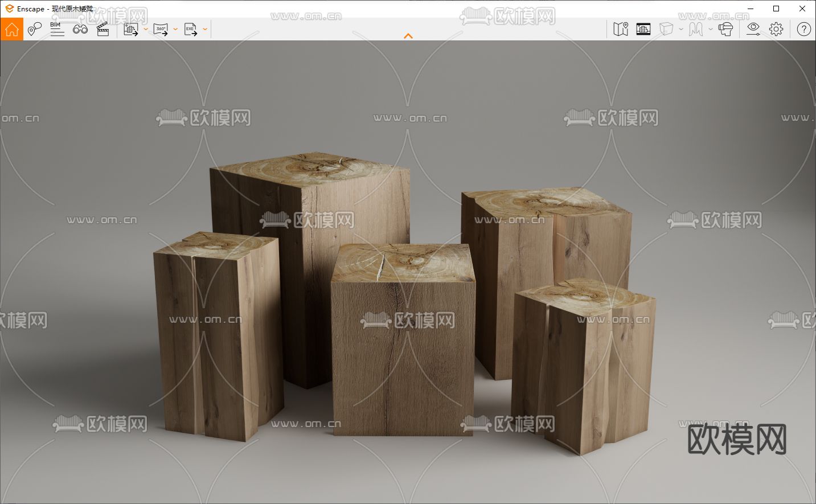Screen dimensions: 816x504
Task: Collapse the toolbar with orange chevron
Action: (408, 36)
